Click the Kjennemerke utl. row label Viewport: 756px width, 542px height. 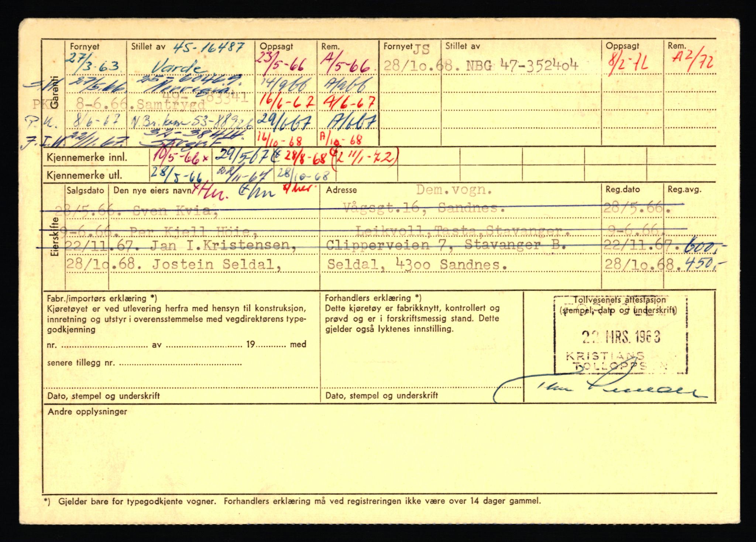pyautogui.click(x=84, y=175)
